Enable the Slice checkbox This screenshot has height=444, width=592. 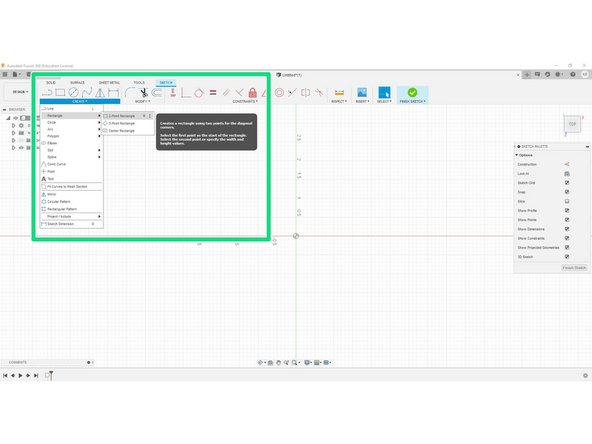pos(567,201)
